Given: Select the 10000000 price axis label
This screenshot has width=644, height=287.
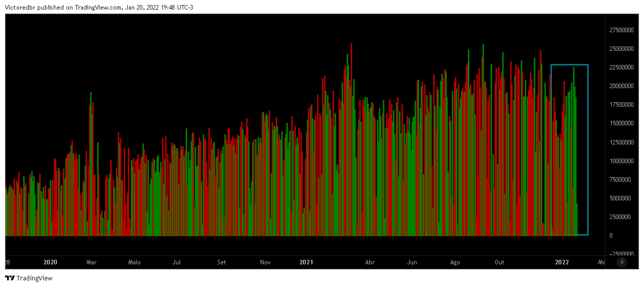Looking at the screenshot, I should coord(621,161).
